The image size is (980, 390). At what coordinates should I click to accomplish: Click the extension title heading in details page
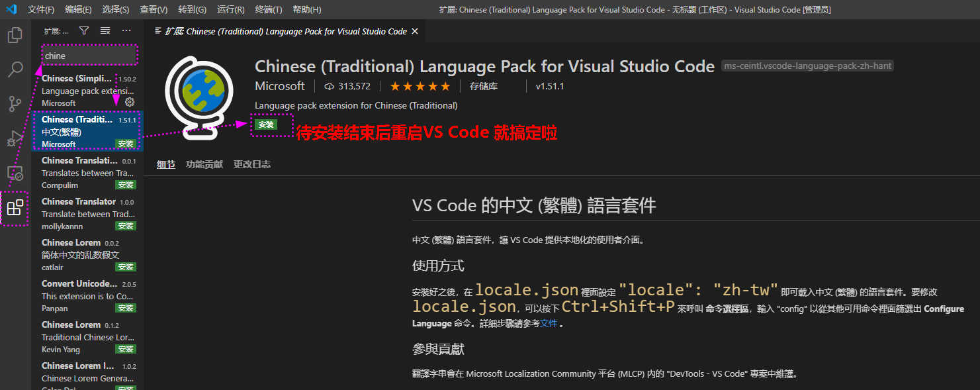[x=484, y=66]
